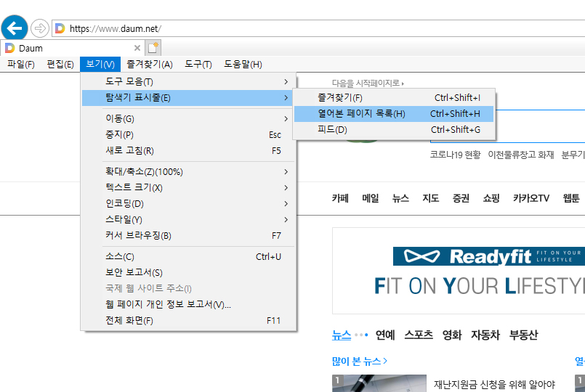Select 즐겨찾기(F) in explorer bar submenu
Image resolution: width=585 pixels, height=392 pixels.
(x=394, y=97)
